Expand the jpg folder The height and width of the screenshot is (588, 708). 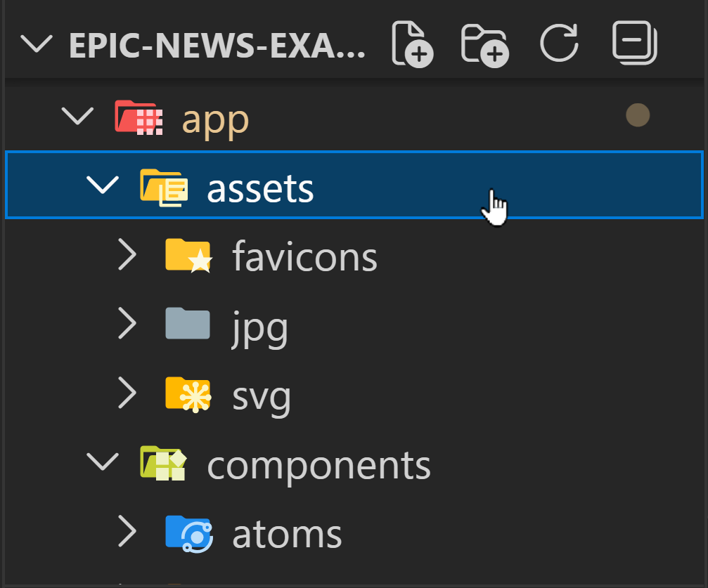(127, 324)
